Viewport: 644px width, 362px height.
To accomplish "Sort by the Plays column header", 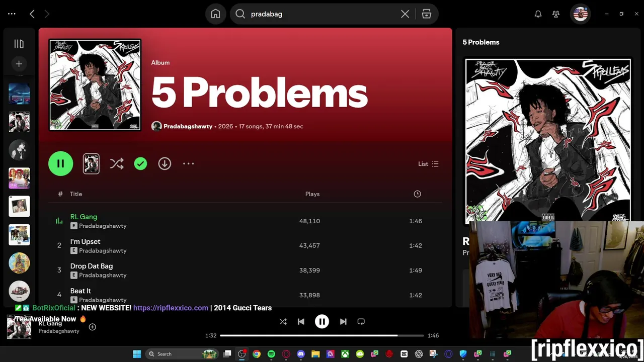I will [312, 194].
